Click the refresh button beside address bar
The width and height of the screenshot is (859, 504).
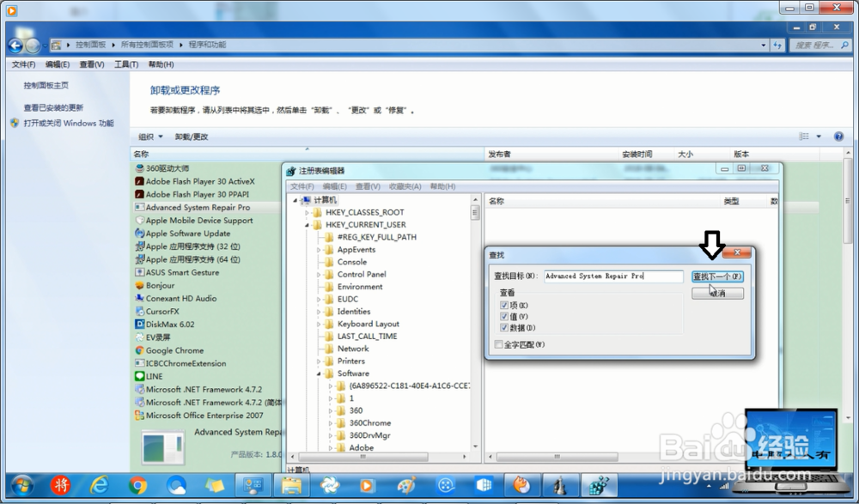[x=777, y=45]
